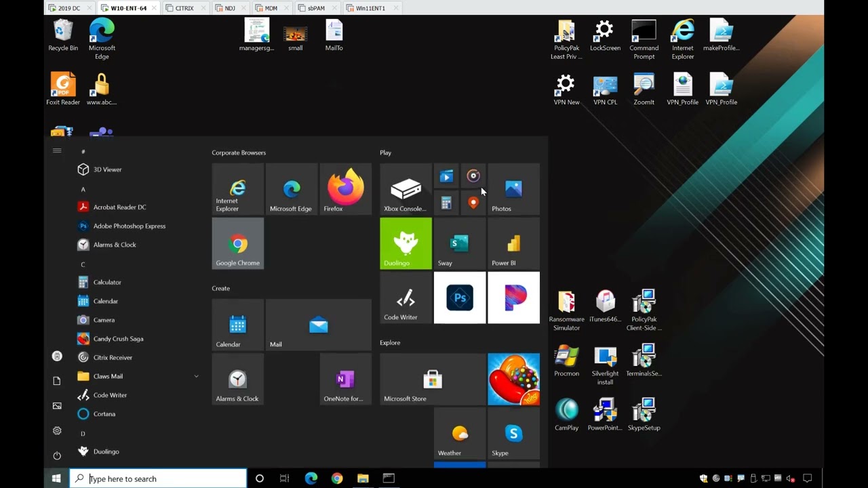Viewport: 868px width, 488px height.
Task: Switch to the Win11ENT1 tab
Action: 372,8
